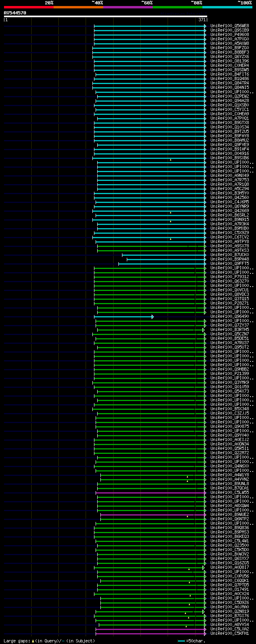Select the UniRef100_Q42560 label
The image size is (256, 644).
230,197
